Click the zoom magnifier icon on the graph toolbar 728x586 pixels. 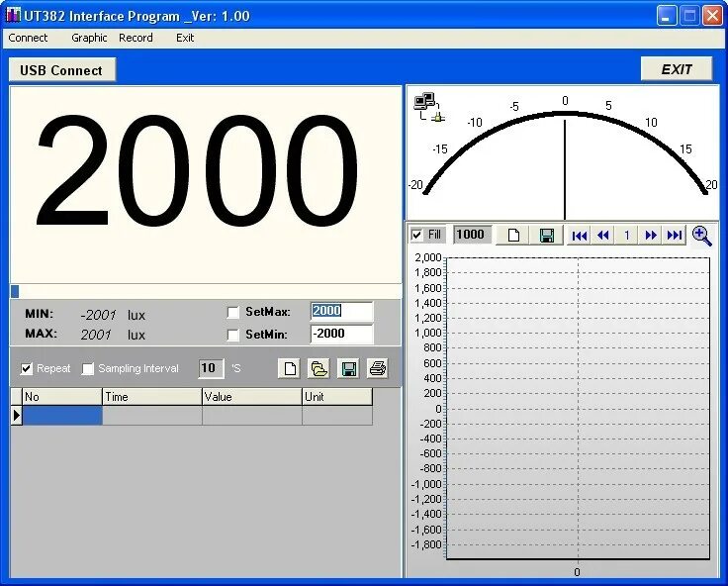(x=701, y=236)
